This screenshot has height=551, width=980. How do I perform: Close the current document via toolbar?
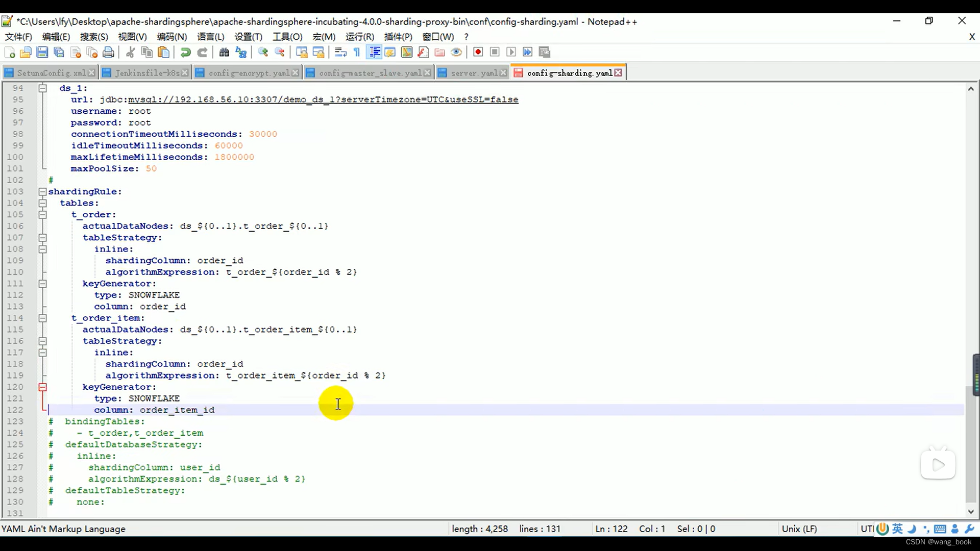click(x=76, y=52)
